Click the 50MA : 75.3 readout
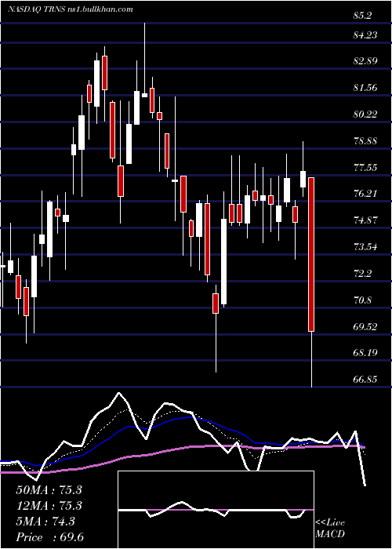 (49, 489)
